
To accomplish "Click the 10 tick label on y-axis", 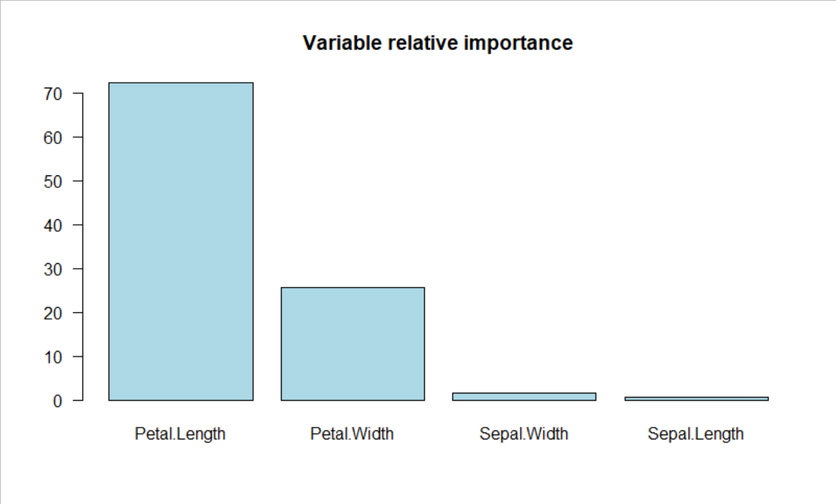I will click(x=55, y=356).
